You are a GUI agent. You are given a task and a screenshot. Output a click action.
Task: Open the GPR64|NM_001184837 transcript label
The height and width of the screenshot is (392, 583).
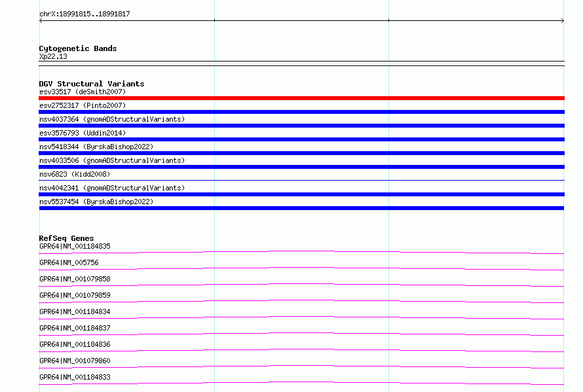click(75, 328)
